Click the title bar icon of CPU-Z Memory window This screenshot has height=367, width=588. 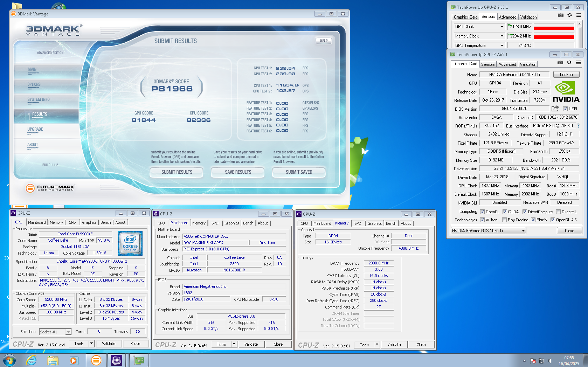point(299,214)
